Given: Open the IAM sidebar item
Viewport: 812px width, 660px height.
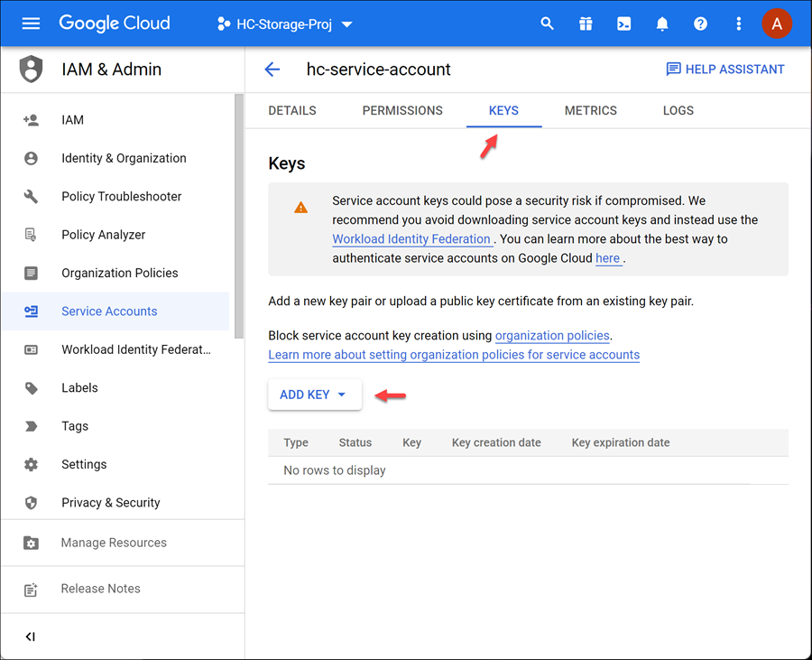Looking at the screenshot, I should [115, 120].
